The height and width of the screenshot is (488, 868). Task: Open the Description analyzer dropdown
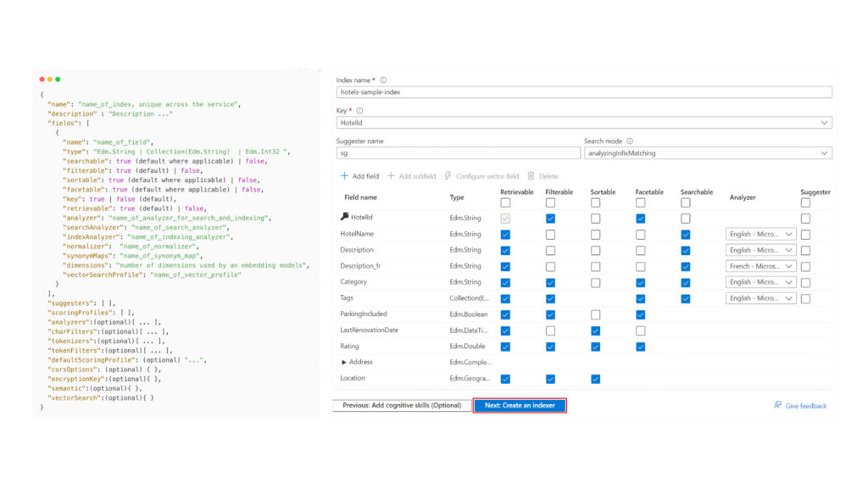click(761, 250)
